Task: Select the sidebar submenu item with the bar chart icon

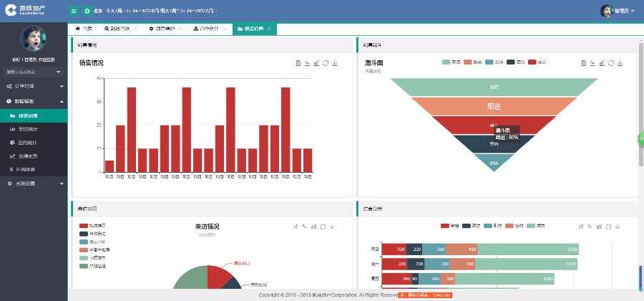Action: point(34,129)
